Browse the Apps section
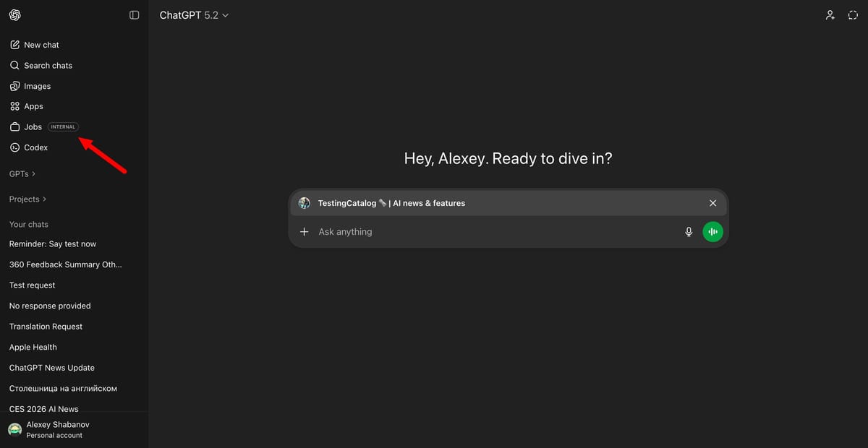 pyautogui.click(x=33, y=106)
